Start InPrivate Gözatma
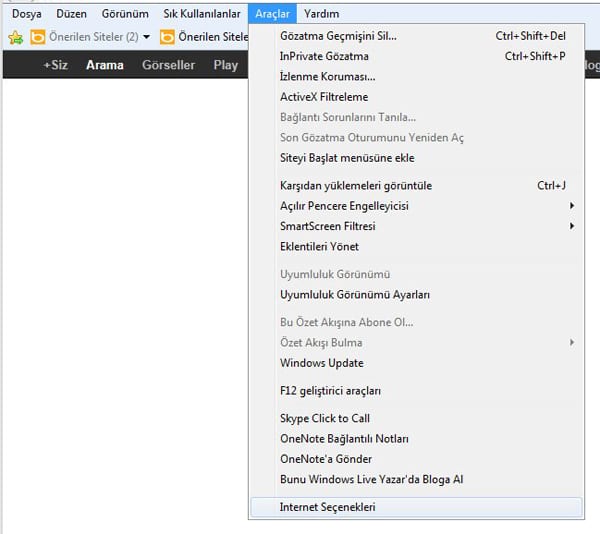 coord(416,56)
